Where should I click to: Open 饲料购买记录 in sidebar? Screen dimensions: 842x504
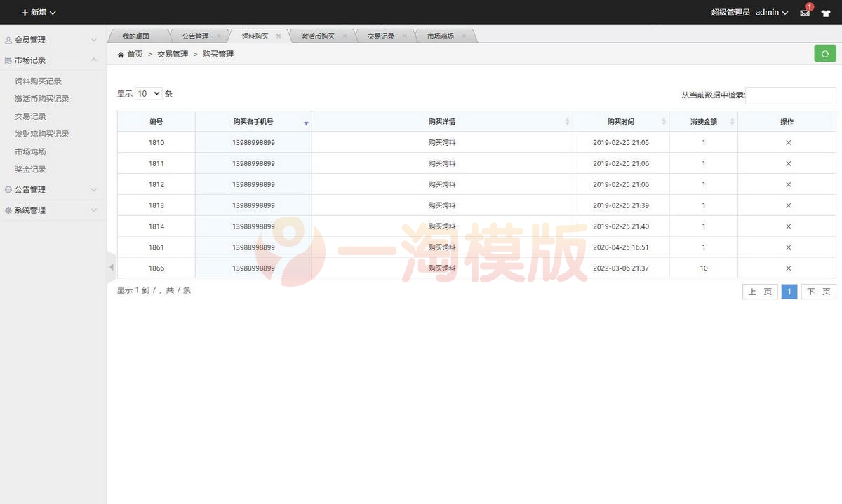[x=38, y=81]
